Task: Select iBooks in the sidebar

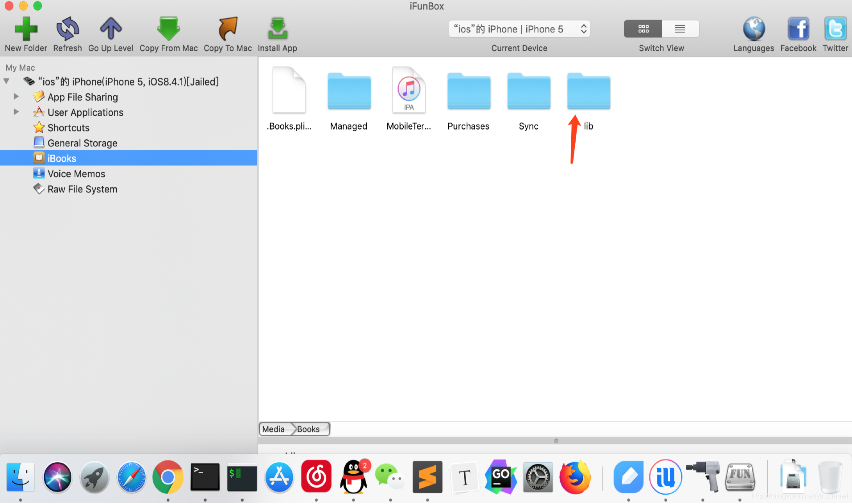Action: [128, 158]
